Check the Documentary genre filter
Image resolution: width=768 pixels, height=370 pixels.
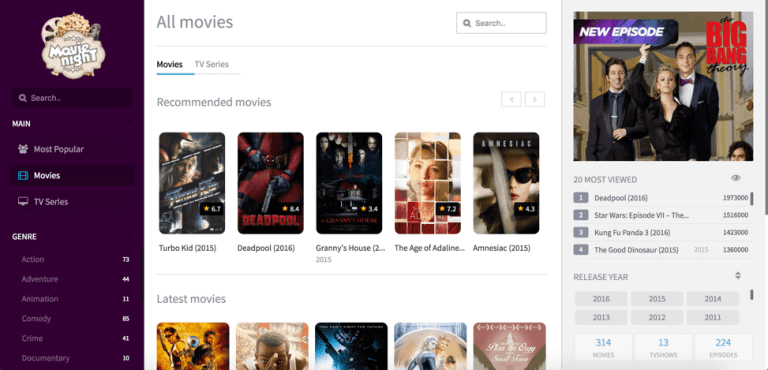[14, 358]
